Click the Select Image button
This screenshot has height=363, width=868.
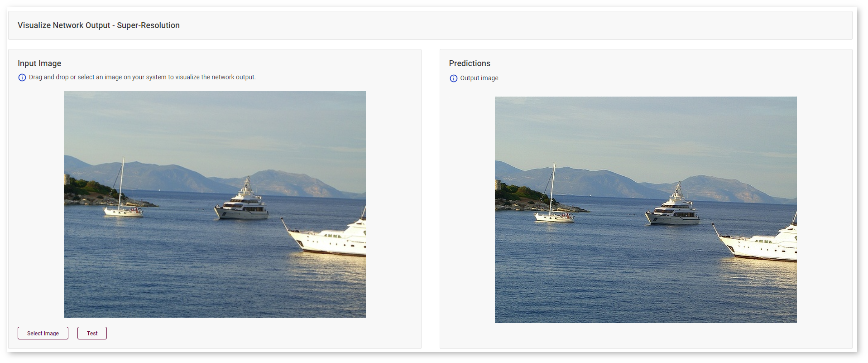coord(43,333)
